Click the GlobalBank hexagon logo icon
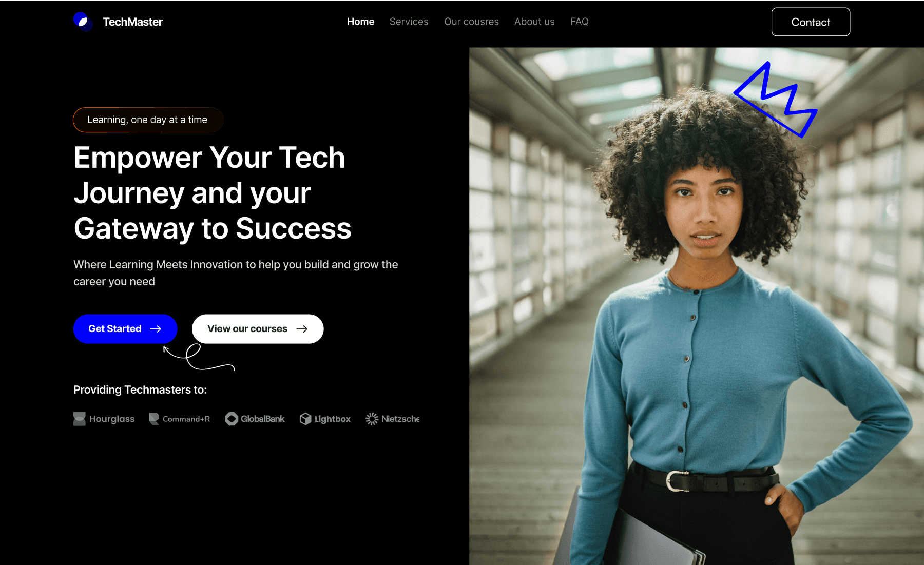 click(232, 419)
